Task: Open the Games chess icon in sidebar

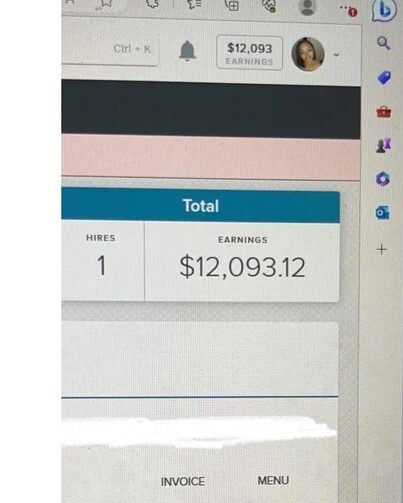Action: click(x=383, y=145)
